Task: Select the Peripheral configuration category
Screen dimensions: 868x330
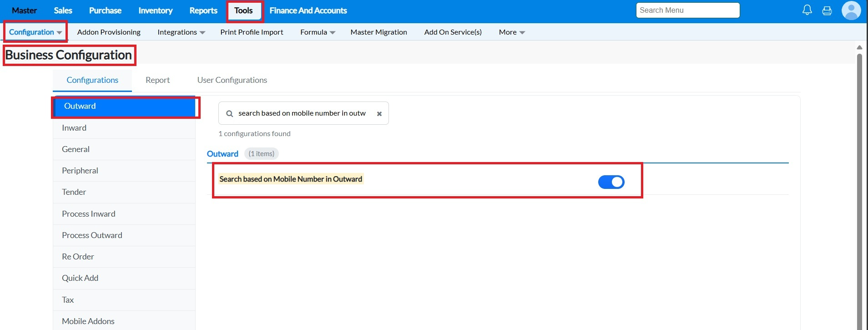Action: click(80, 171)
